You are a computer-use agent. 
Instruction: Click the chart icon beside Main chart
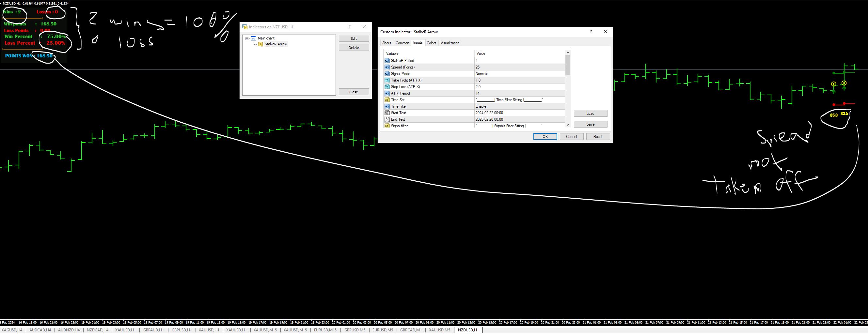tap(254, 38)
